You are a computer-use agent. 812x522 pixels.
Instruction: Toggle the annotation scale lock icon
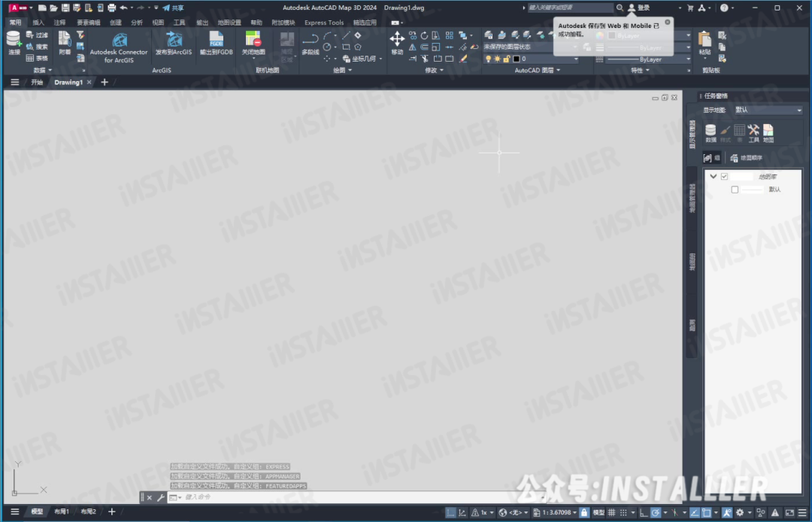(584, 512)
